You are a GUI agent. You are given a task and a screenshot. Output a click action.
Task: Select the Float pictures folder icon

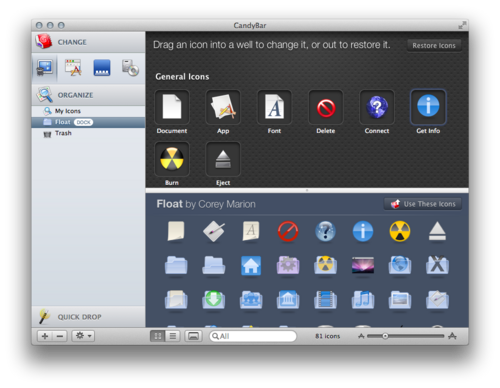pos(400,299)
